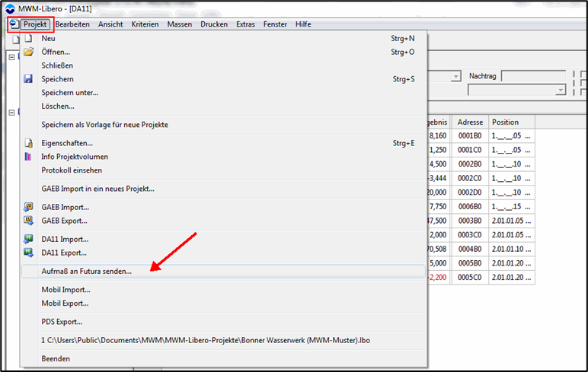Click the open folder icon beside Öffnen
588x372 pixels.
coord(28,52)
